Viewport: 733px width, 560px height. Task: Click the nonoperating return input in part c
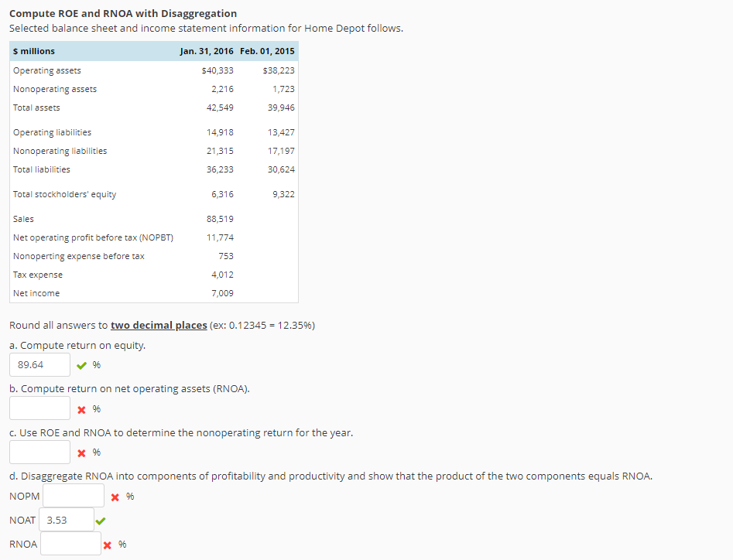pyautogui.click(x=39, y=452)
